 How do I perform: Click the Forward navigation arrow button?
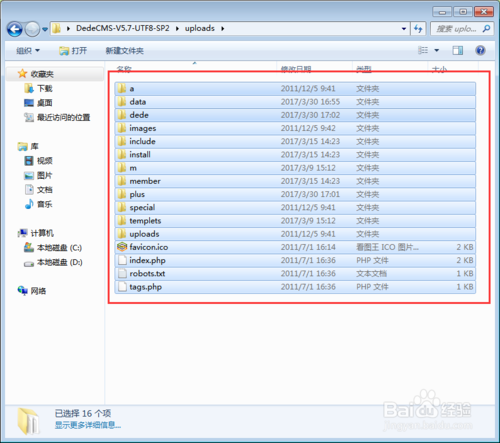coord(32,29)
